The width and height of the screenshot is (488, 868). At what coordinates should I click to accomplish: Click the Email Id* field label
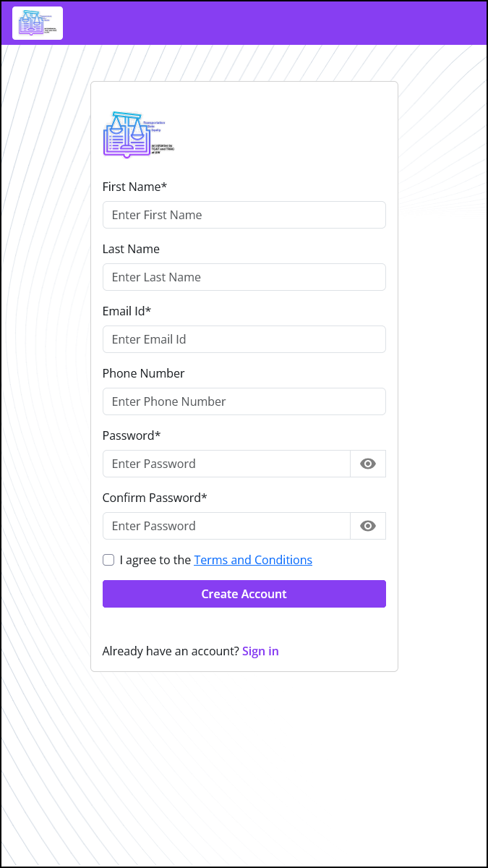[127, 311]
